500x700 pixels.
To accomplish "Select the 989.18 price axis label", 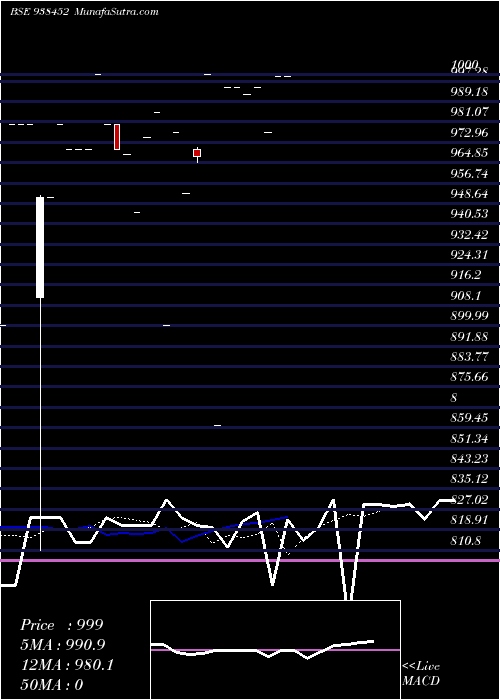I will click(x=469, y=92).
